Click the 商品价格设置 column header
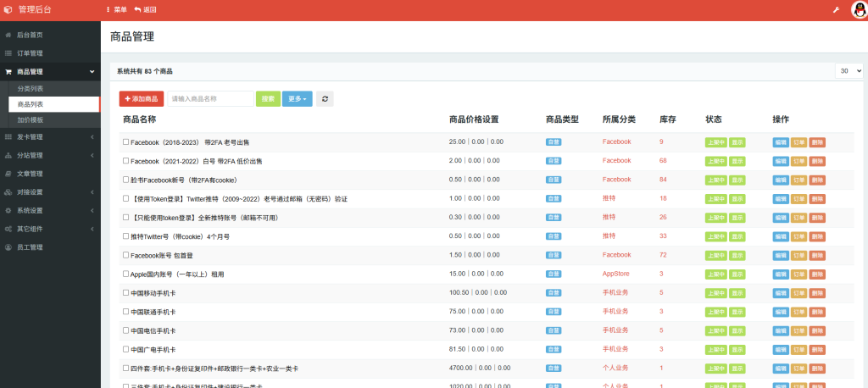This screenshot has height=388, width=868. pyautogui.click(x=474, y=119)
